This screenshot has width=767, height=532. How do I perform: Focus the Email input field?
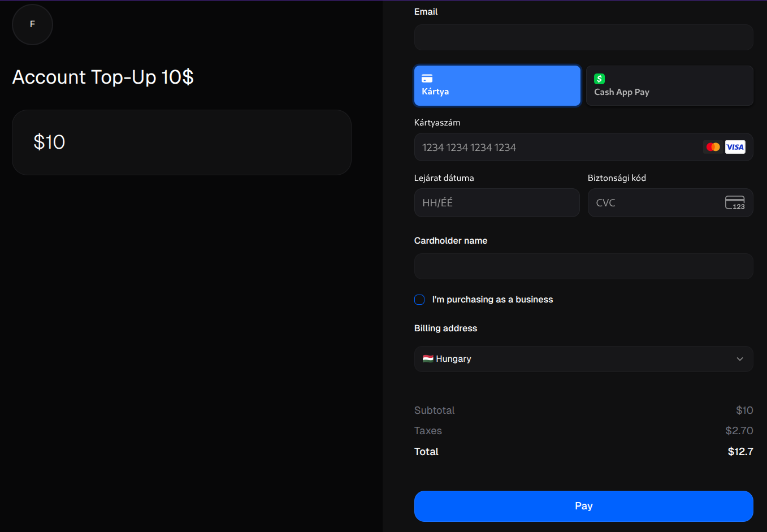coord(583,37)
